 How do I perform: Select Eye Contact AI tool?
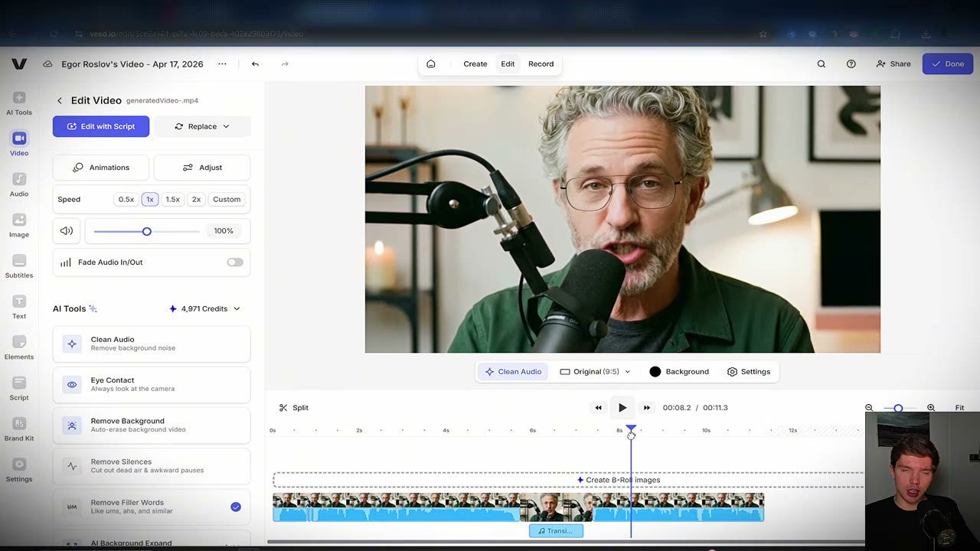[x=152, y=384]
